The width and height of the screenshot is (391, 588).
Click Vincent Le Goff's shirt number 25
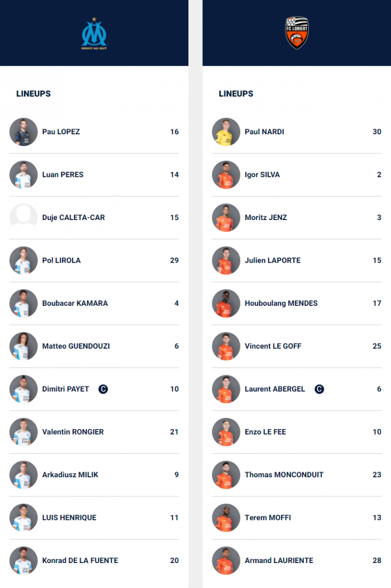(x=376, y=346)
